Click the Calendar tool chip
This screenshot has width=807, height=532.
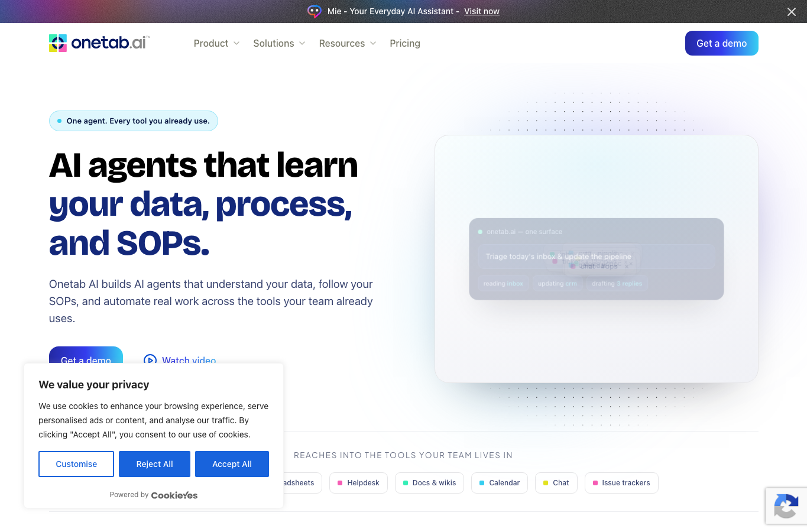(500, 483)
